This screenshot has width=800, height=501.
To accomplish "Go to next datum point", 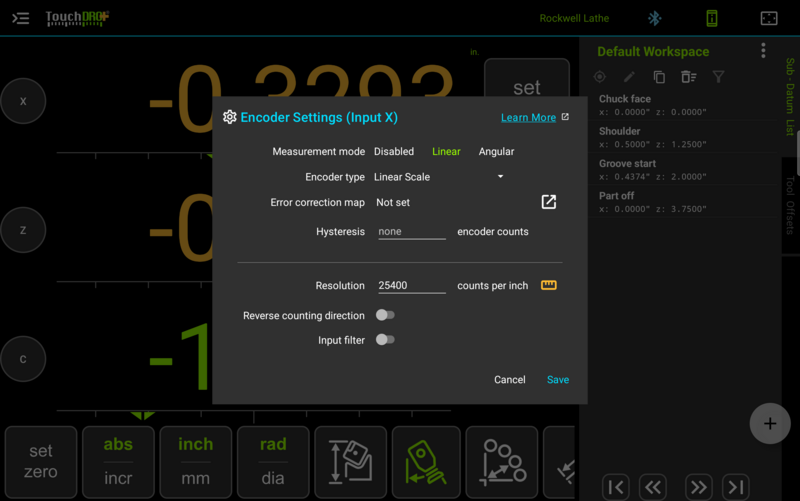I will (698, 487).
